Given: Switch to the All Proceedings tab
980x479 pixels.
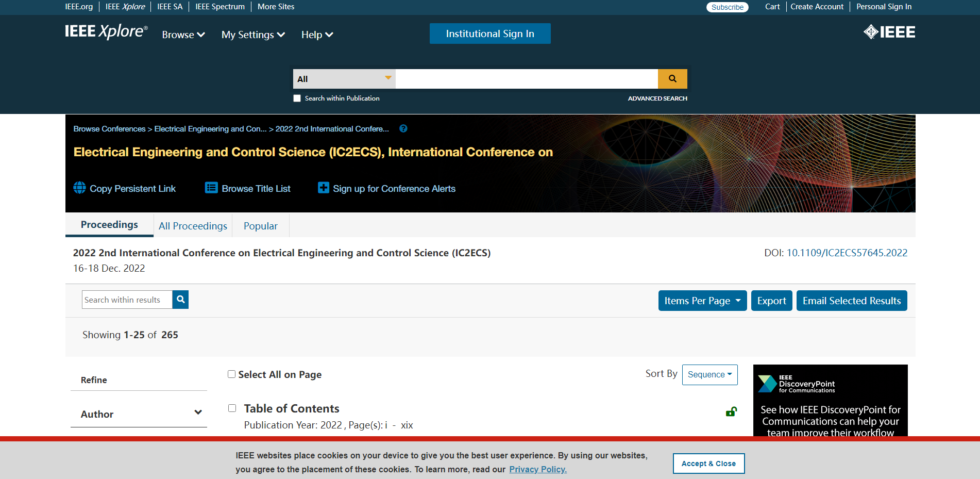Looking at the screenshot, I should [x=193, y=226].
